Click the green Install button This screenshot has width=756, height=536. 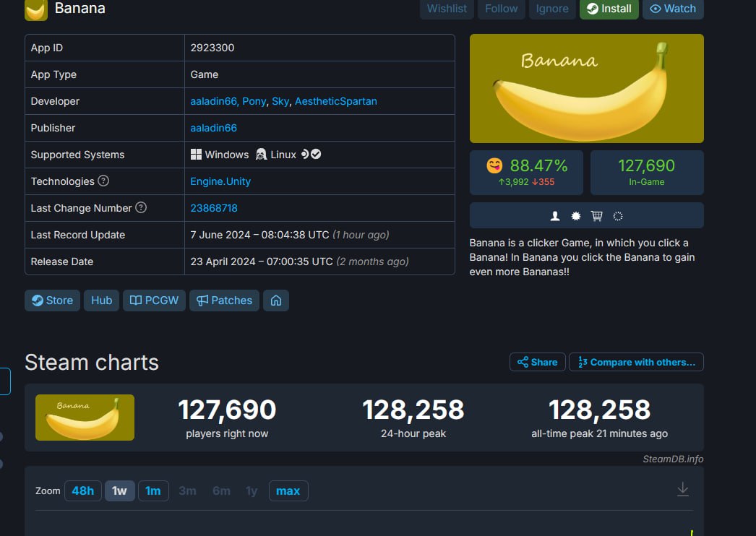point(609,9)
